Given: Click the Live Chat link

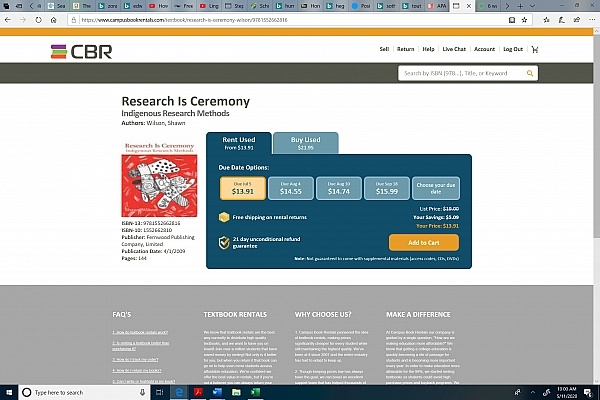Looking at the screenshot, I should [454, 49].
